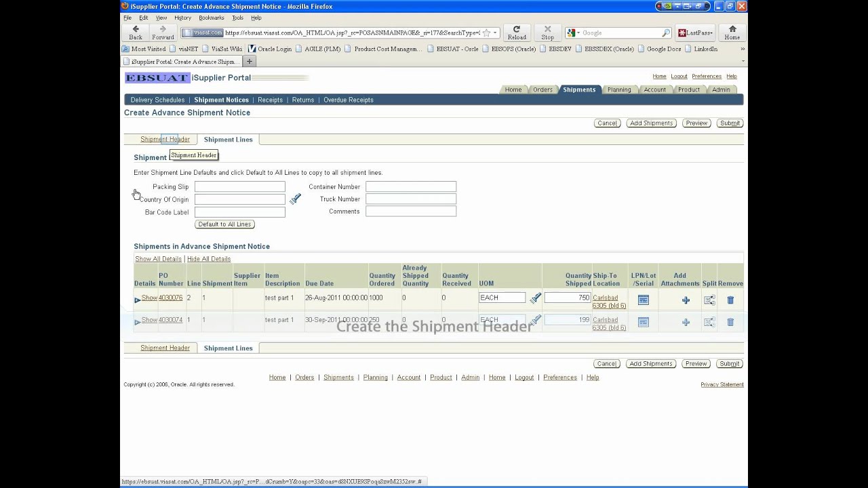Click Carlsbad 6305 location for PO 4030076
The width and height of the screenshot is (868, 488).
tap(609, 302)
